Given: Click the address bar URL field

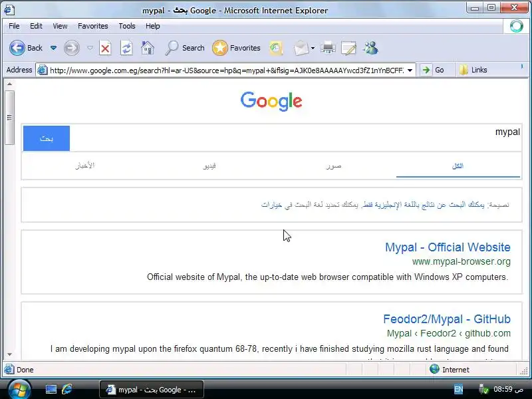Looking at the screenshot, I should coord(227,70).
